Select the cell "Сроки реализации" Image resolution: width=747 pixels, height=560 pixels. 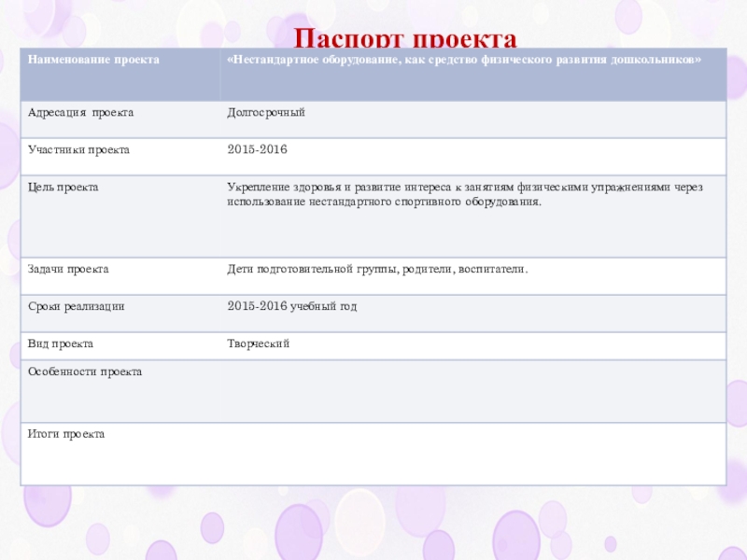click(x=120, y=314)
